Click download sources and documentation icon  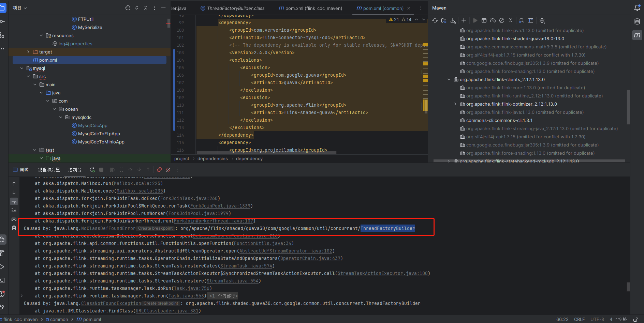pos(453,20)
